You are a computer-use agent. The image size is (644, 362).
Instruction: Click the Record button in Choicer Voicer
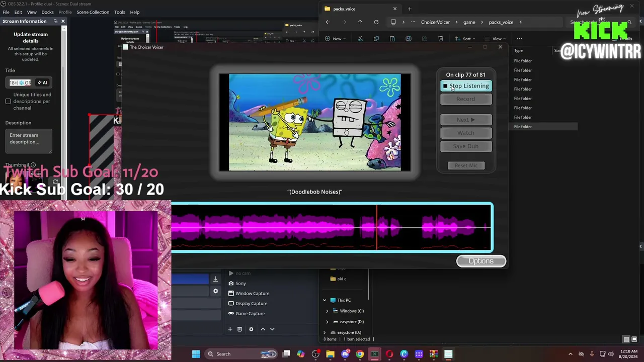(x=466, y=99)
